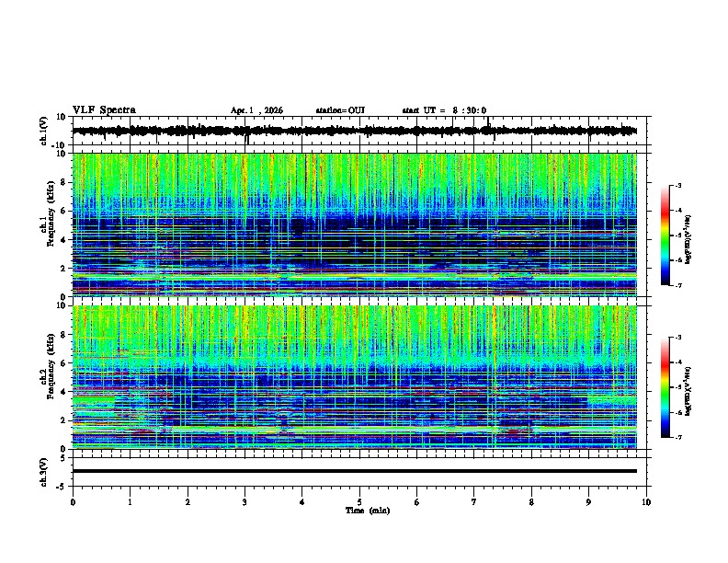Click the ch.2 spectrogram color scale bar

(x=665, y=387)
